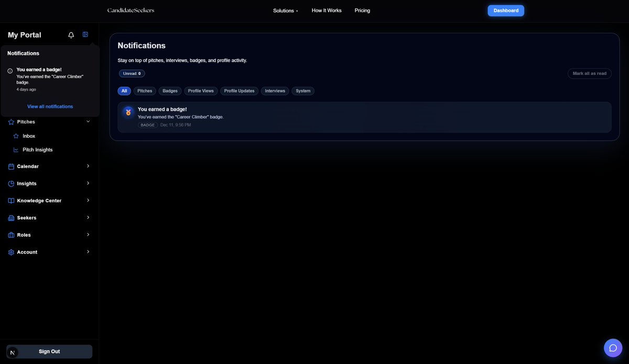The height and width of the screenshot is (364, 629).
Task: Click the Pitches star icon
Action: tap(11, 122)
